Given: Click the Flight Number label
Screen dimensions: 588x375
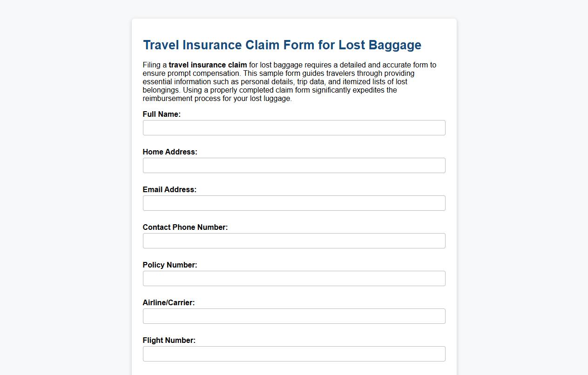Looking at the screenshot, I should pyautogui.click(x=169, y=340).
